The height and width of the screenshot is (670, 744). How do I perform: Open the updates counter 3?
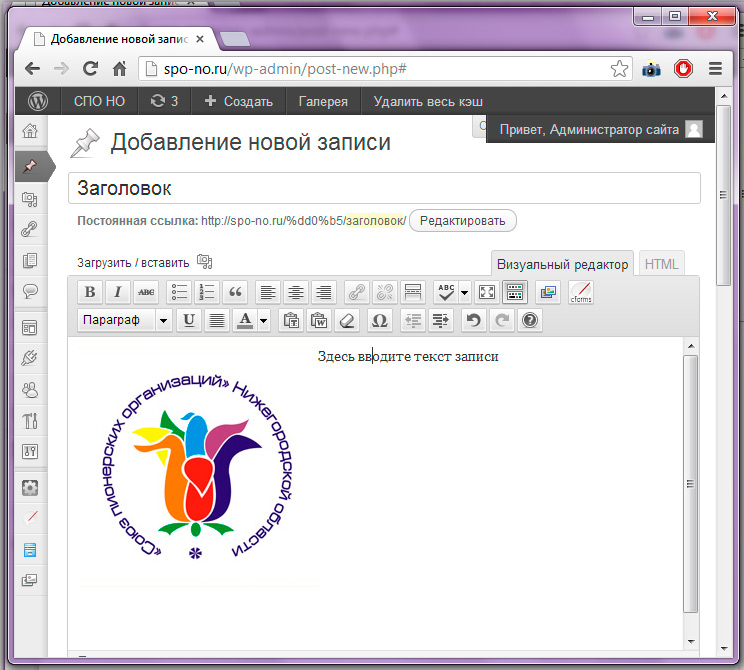click(164, 101)
